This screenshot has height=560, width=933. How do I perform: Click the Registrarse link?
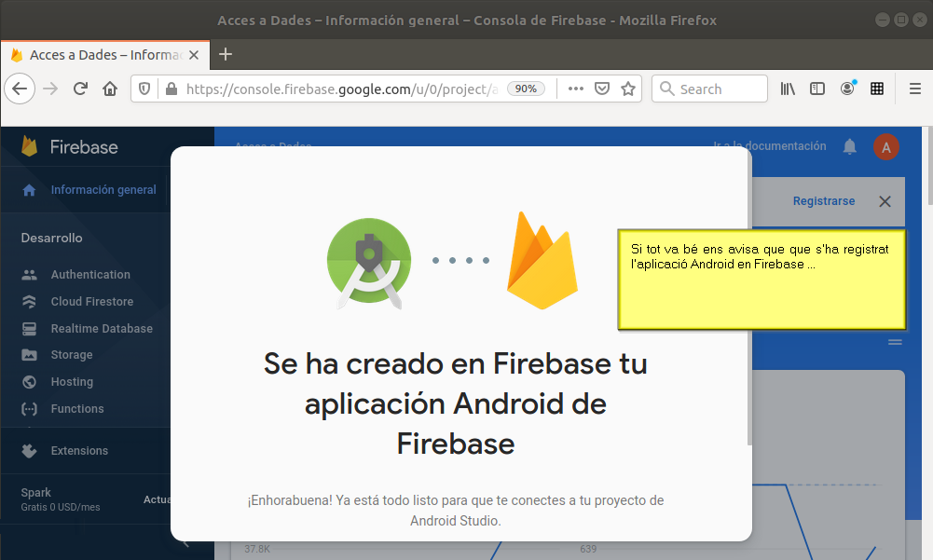tap(824, 201)
